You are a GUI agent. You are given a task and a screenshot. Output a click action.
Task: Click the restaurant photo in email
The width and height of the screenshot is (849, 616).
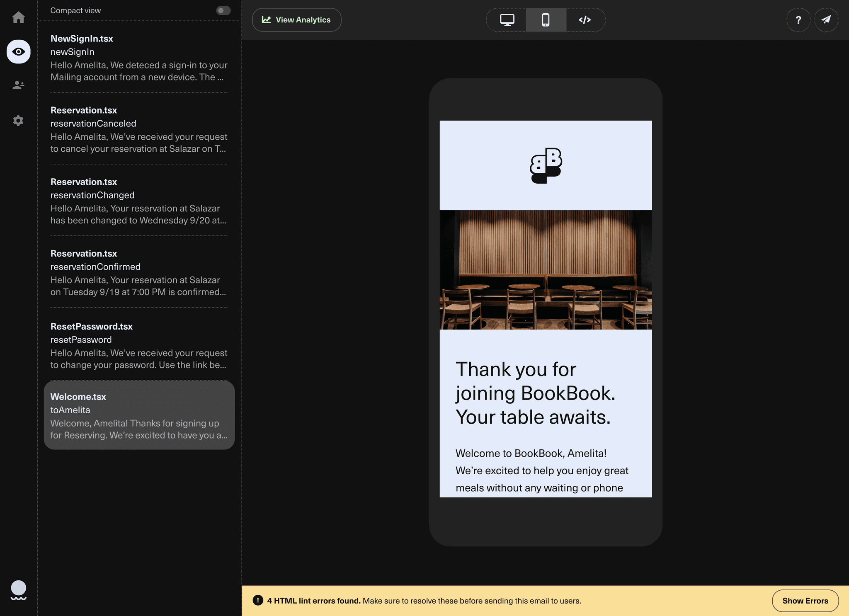pos(546,270)
